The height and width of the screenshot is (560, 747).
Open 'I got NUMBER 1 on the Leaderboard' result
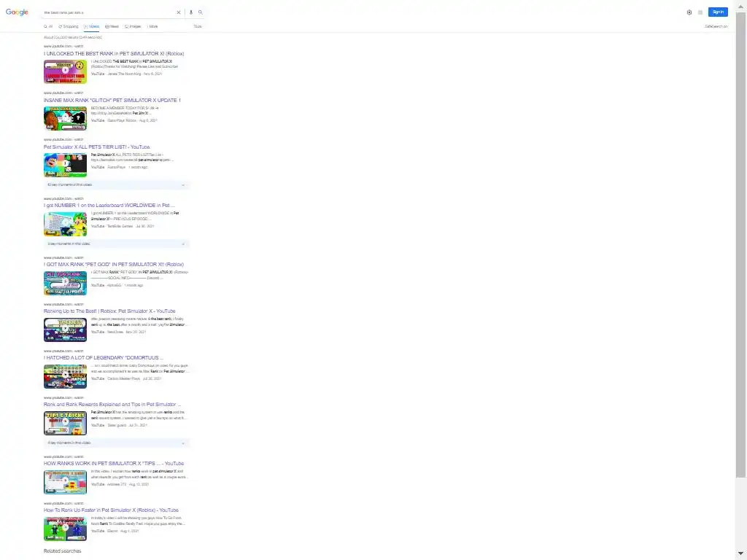tap(109, 205)
